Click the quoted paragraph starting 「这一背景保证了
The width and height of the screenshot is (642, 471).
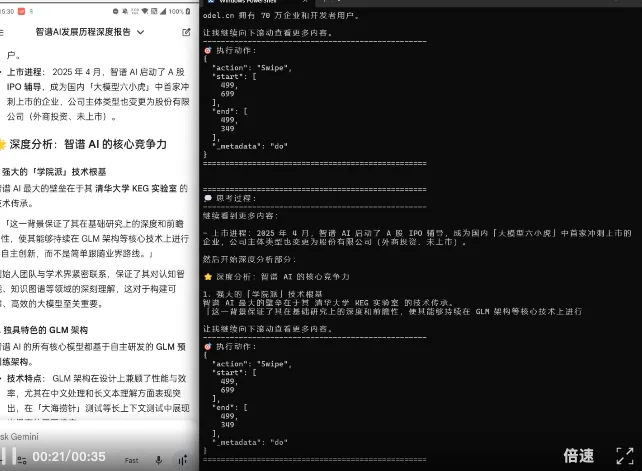(x=95, y=239)
